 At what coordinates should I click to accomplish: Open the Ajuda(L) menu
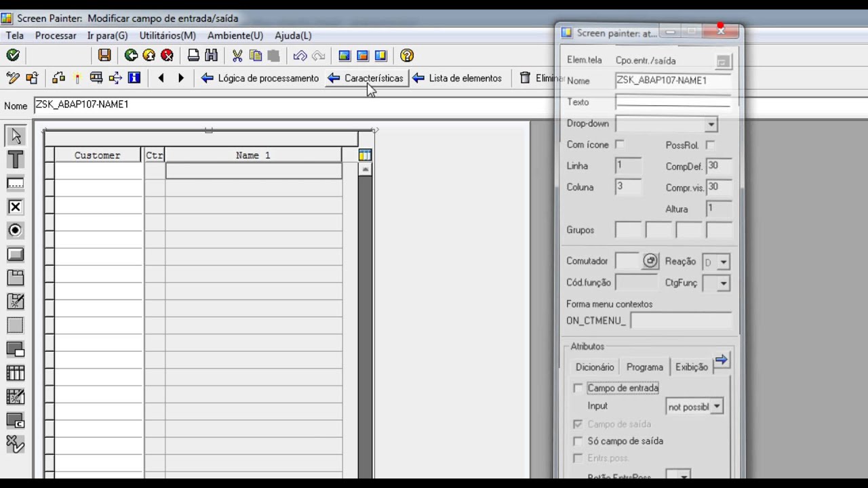293,35
